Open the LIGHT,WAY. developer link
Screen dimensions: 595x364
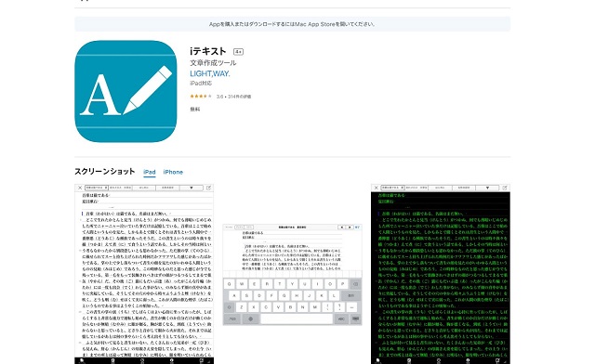click(x=210, y=73)
